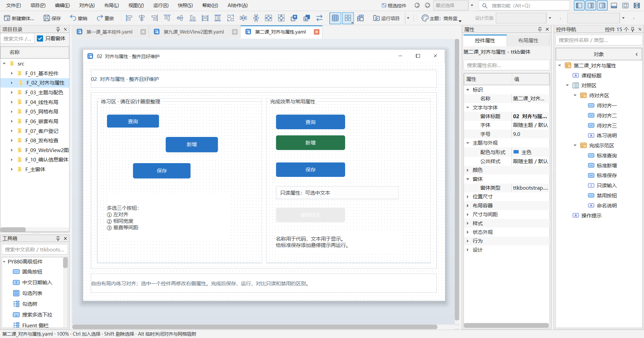
Task: Click the 运行项目 button
Action: pyautogui.click(x=386, y=18)
